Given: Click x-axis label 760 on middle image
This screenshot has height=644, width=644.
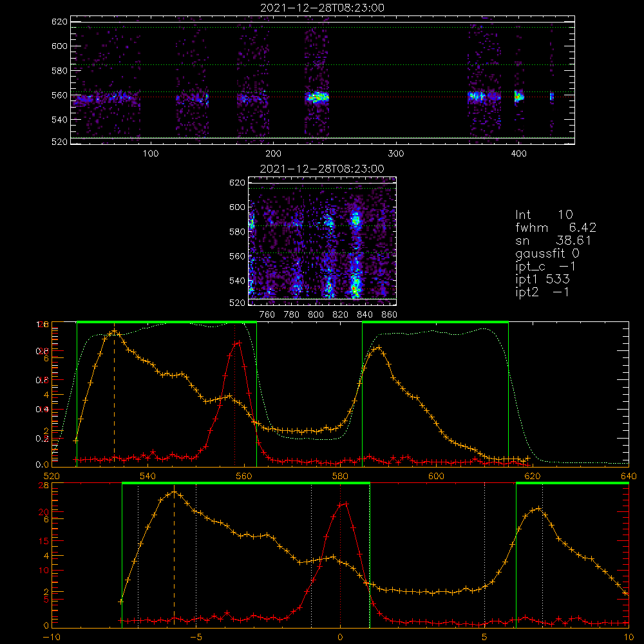Looking at the screenshot, I should tap(267, 315).
